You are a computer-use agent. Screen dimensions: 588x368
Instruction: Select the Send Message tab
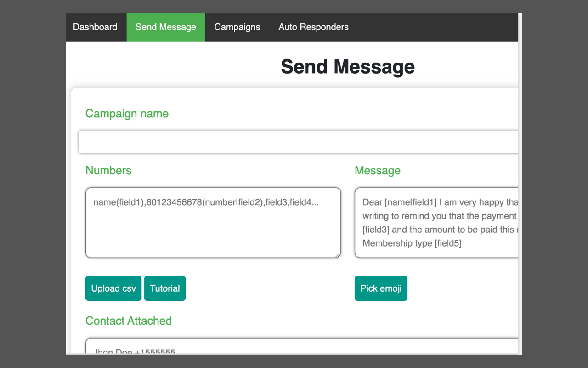click(166, 27)
